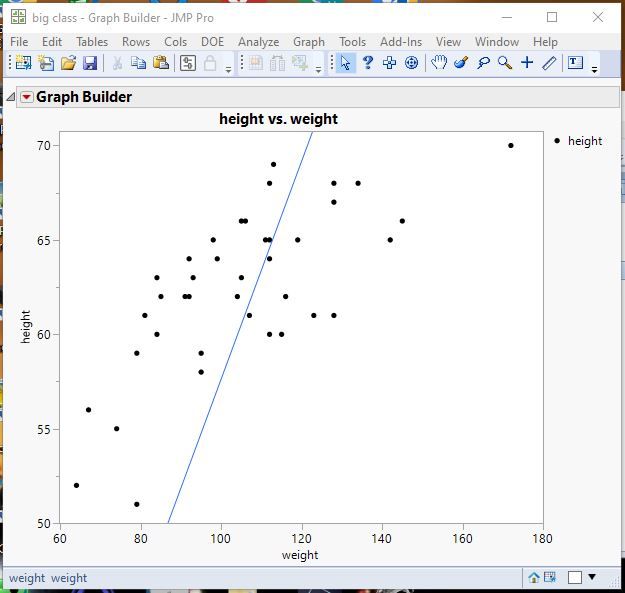Select the Brush tool
Viewport: 625px width, 593px height.
coord(461,63)
